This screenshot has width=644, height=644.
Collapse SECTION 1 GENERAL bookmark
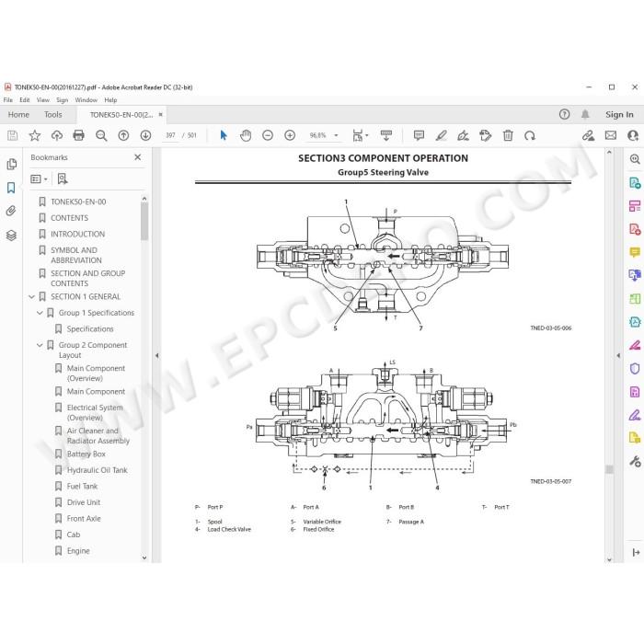click(31, 296)
